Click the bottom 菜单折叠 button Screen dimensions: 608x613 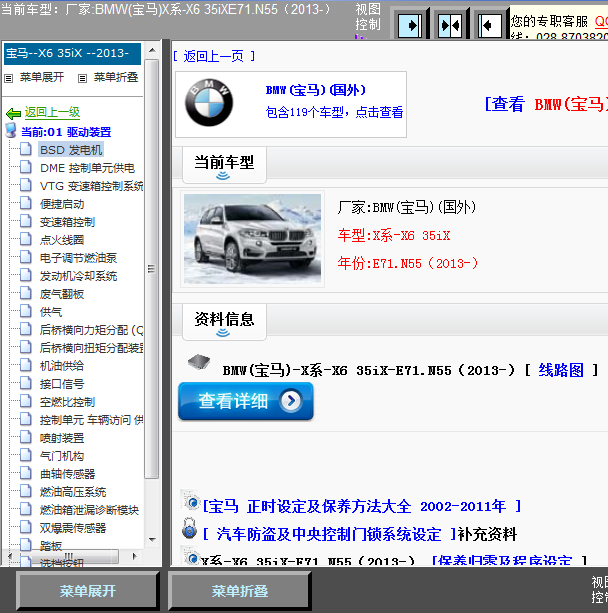[x=240, y=591]
